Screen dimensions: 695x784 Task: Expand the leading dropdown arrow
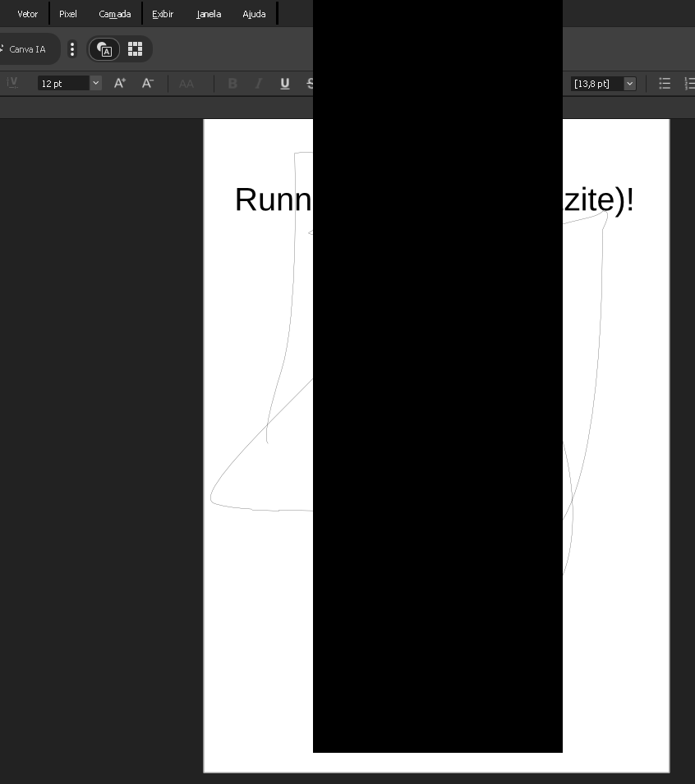click(630, 84)
